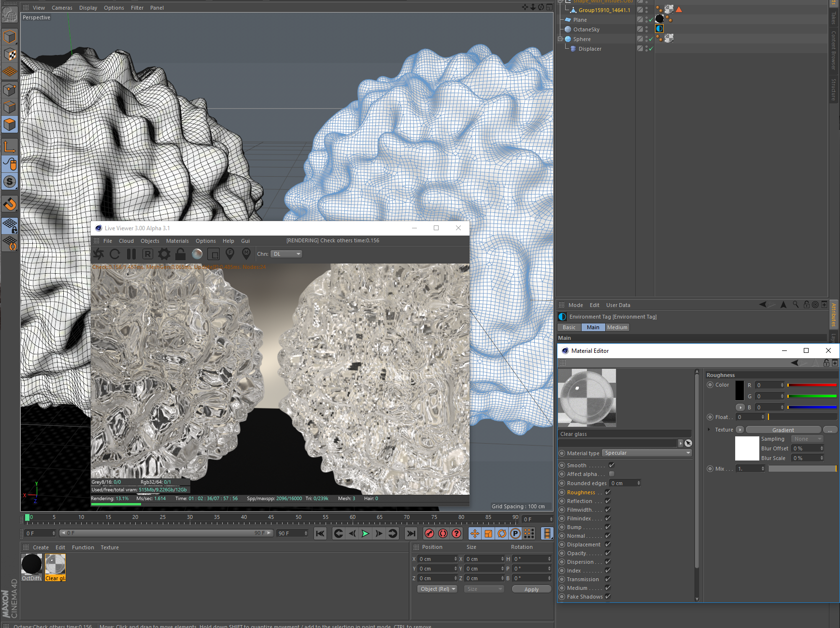Toggle the Bump channel checkbox
The image size is (840, 628).
click(x=608, y=527)
